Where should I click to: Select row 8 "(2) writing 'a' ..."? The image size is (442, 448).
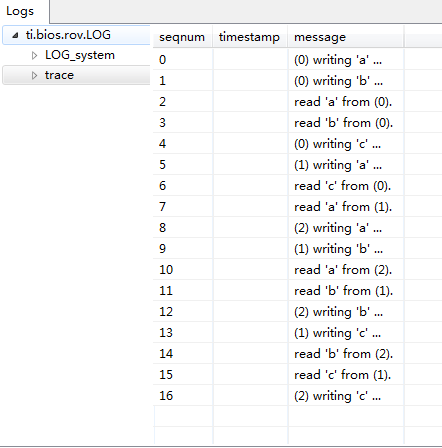(298, 228)
